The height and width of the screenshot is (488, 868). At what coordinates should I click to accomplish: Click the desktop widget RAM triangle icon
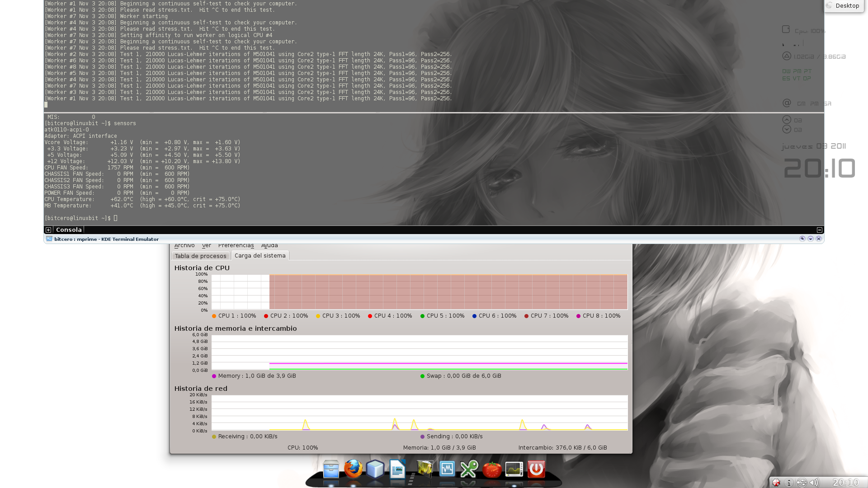click(787, 56)
